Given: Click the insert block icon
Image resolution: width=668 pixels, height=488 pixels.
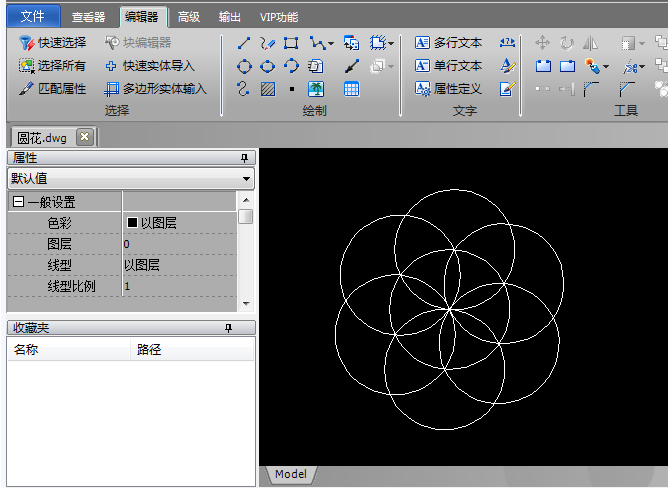Looking at the screenshot, I should [x=351, y=43].
